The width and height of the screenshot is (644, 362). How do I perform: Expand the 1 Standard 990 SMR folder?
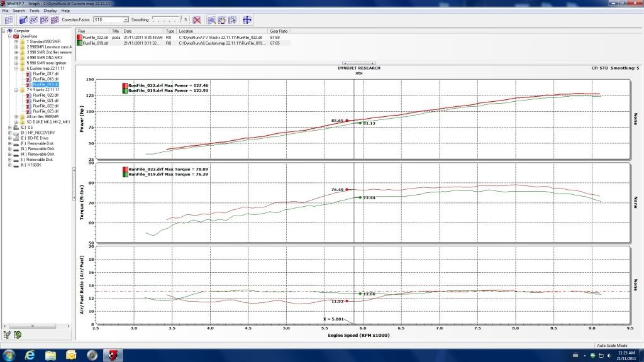tap(16, 41)
